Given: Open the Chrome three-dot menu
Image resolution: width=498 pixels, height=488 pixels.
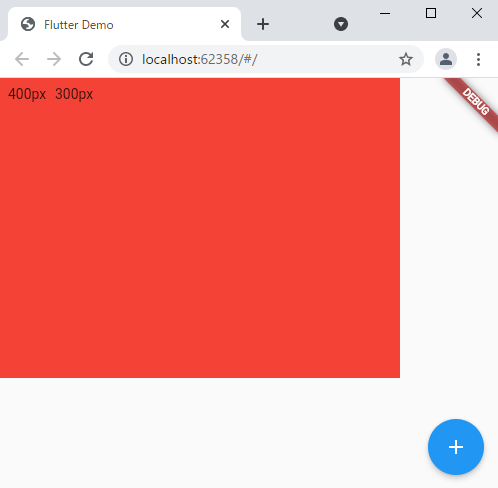Looking at the screenshot, I should coord(478,59).
